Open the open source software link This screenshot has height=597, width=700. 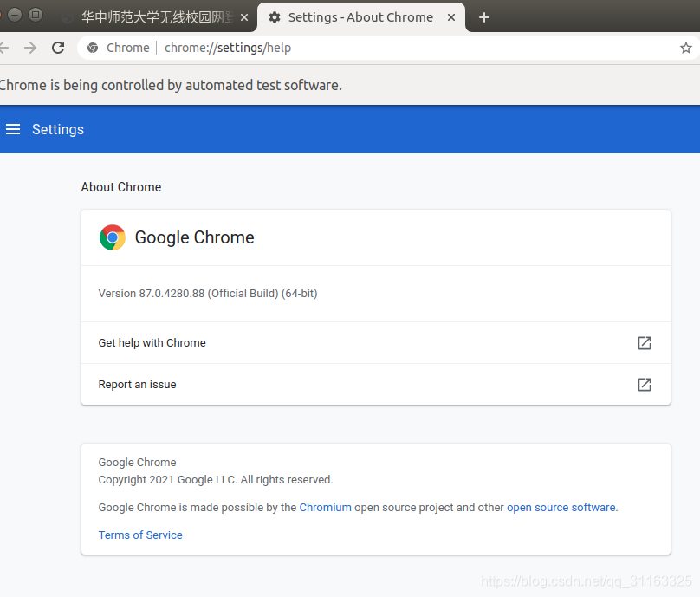(x=561, y=508)
